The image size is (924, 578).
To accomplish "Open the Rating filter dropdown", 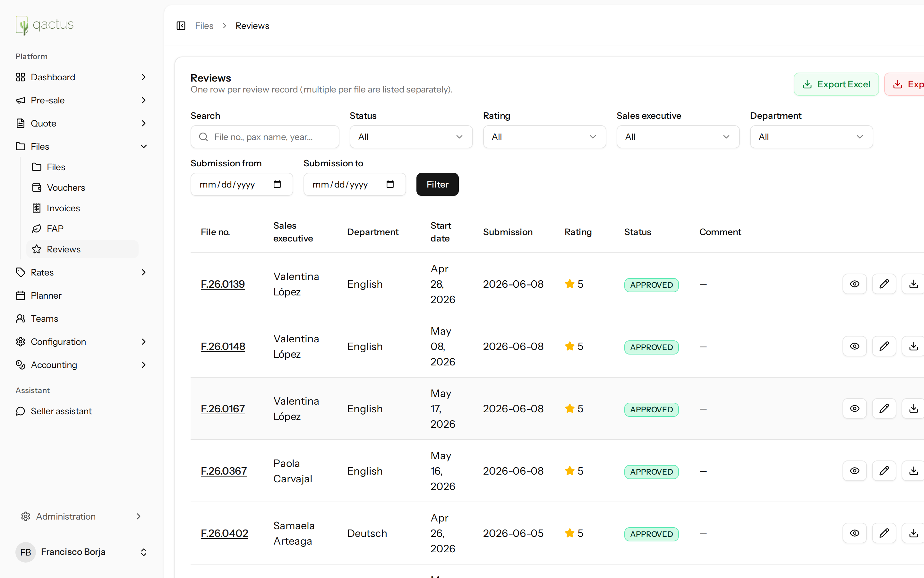I will (544, 137).
